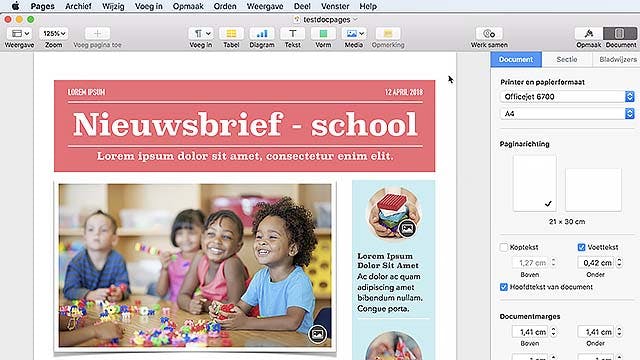This screenshot has height=360, width=640.
Task: Click the image replace badge on the blocks photo
Action: tap(407, 228)
